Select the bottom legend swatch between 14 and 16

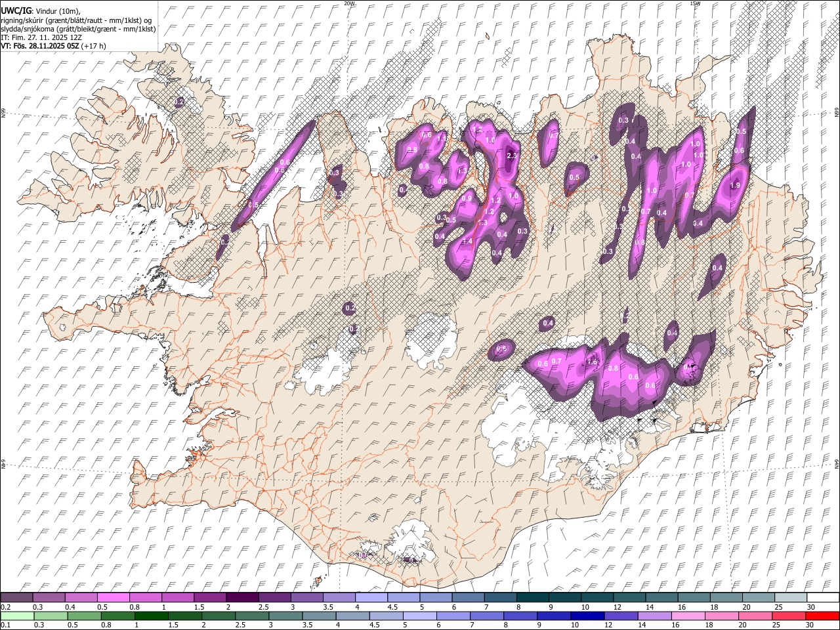(654, 616)
